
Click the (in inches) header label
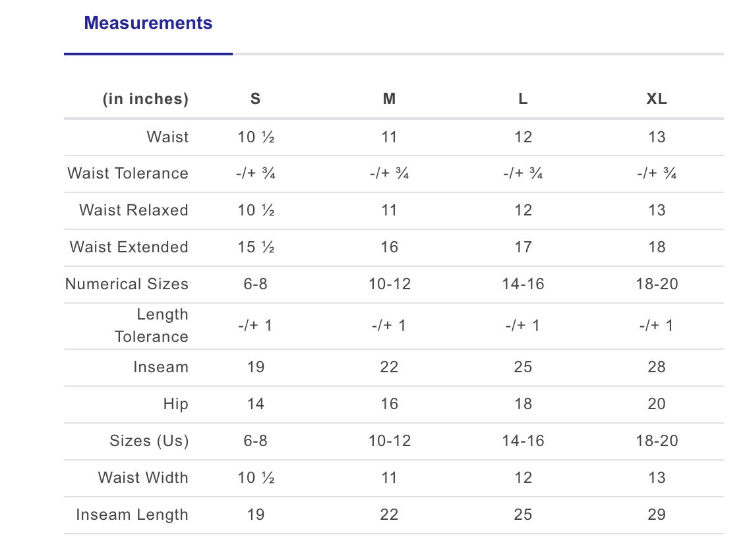tap(146, 99)
